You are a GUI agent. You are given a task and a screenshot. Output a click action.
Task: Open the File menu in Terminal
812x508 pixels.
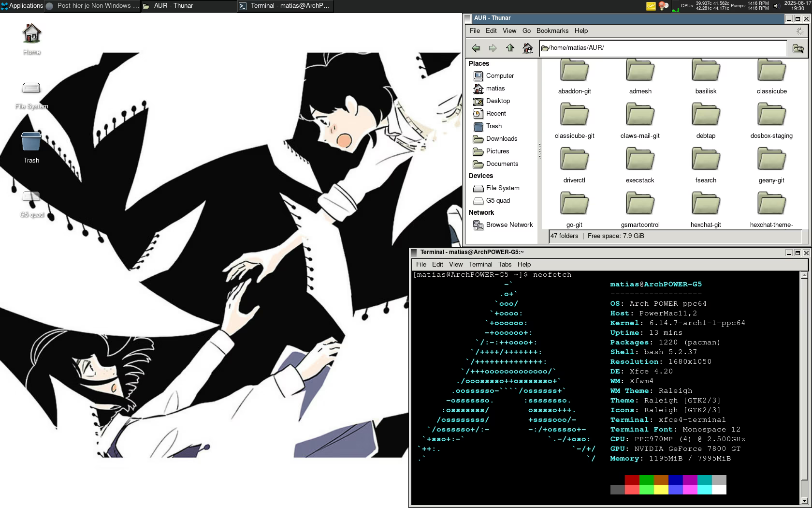point(421,264)
